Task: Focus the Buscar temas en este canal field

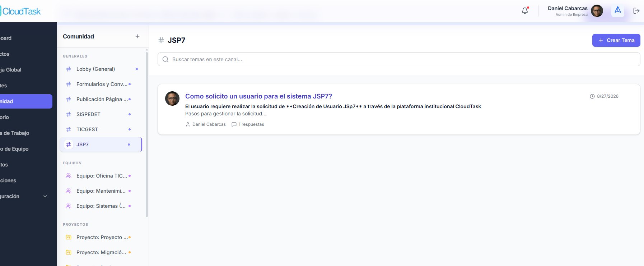Action: (x=399, y=59)
